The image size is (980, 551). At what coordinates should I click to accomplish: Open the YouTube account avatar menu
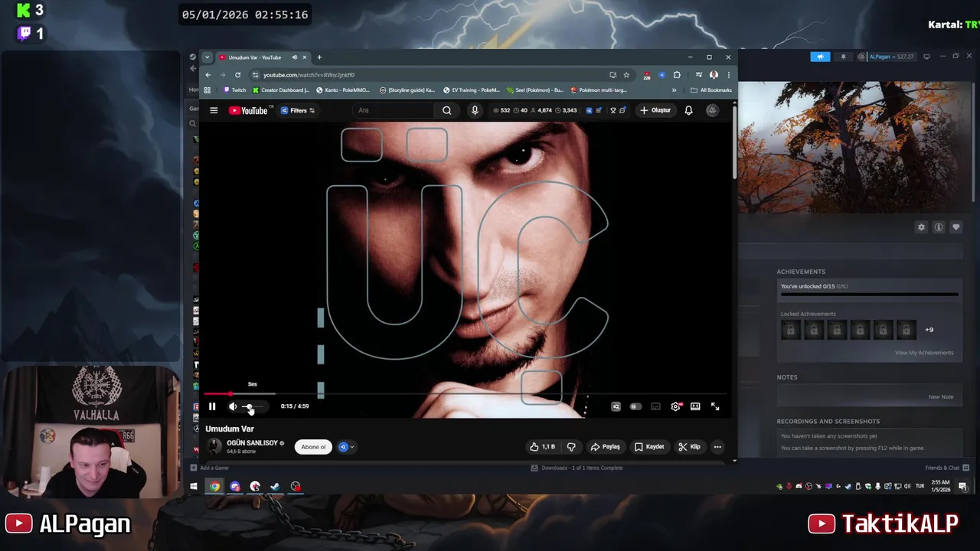pos(712,110)
